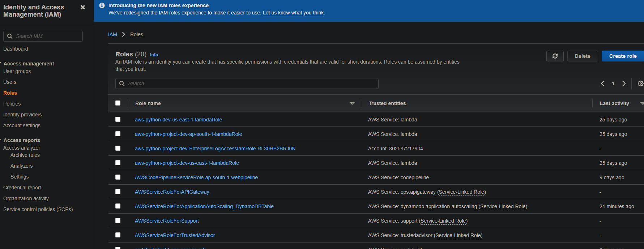This screenshot has height=249, width=644.
Task: Open the AWSServiceRoleForAPIGateway role
Action: click(x=172, y=192)
